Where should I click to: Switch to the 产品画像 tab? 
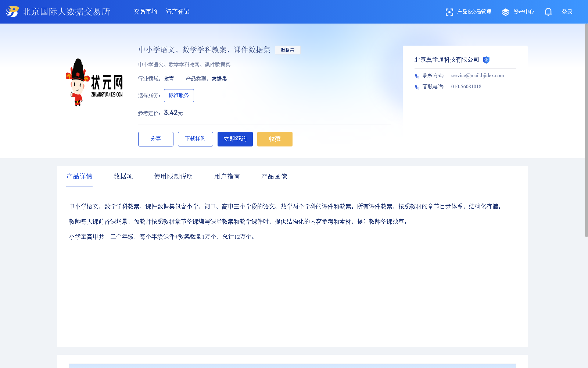click(x=274, y=177)
